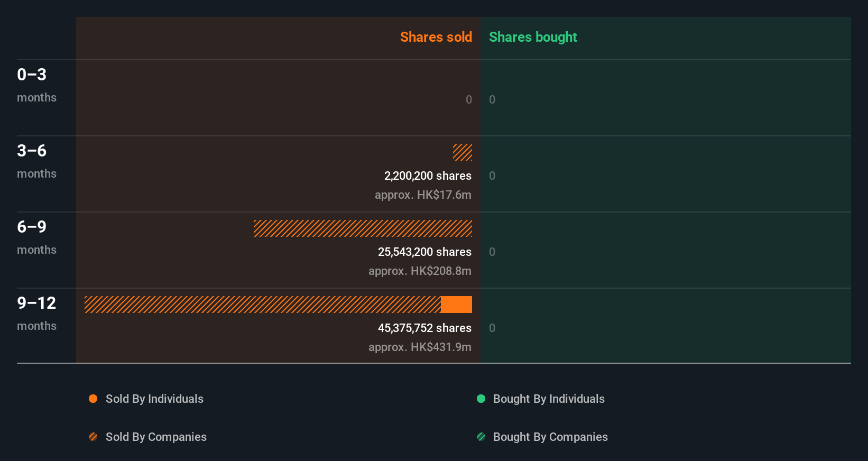868x461 pixels.
Task: Click the 6–9 months row label
Action: coord(36,237)
